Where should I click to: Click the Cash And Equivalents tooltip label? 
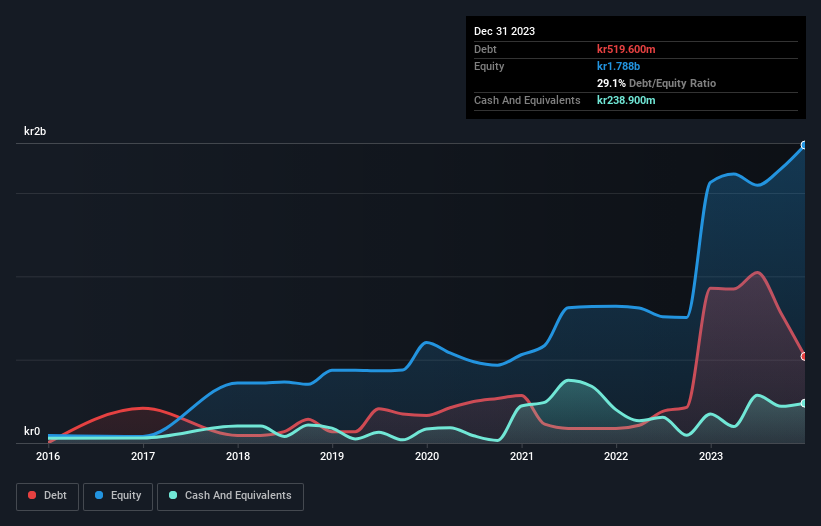(x=527, y=100)
